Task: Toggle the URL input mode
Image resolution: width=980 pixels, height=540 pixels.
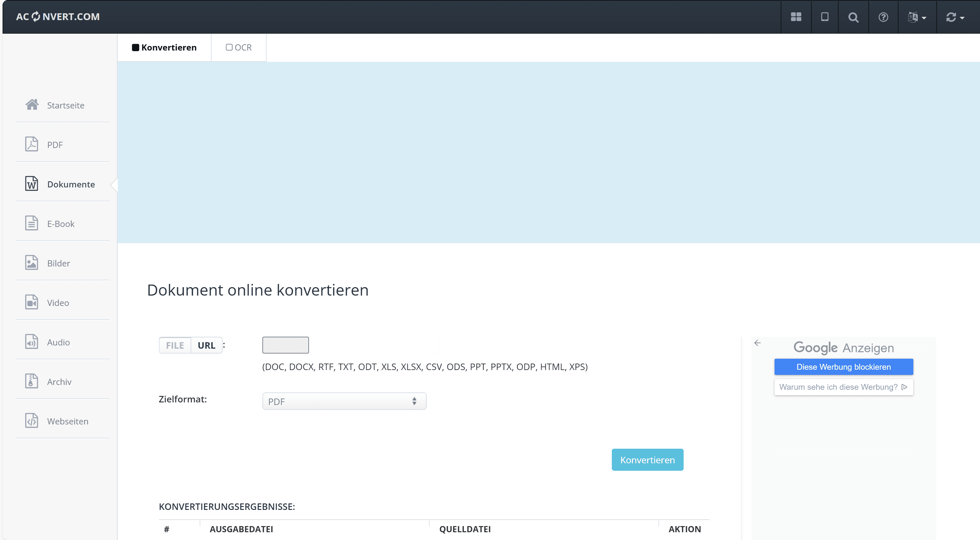Action: click(x=206, y=345)
